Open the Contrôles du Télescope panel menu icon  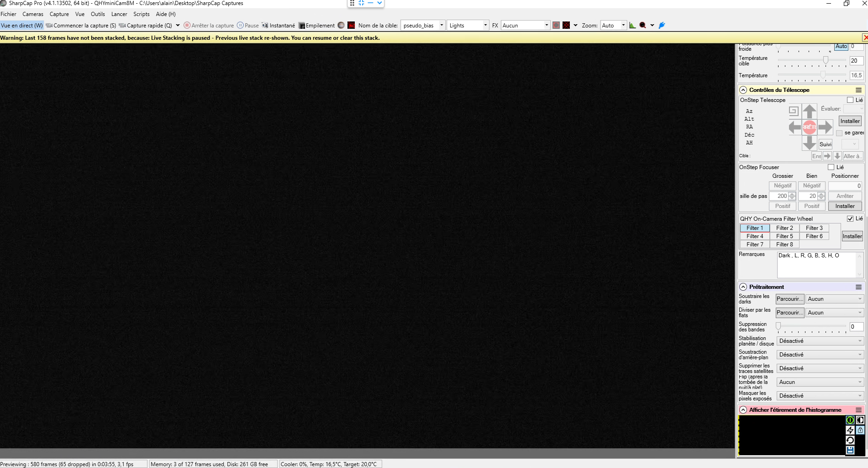858,90
